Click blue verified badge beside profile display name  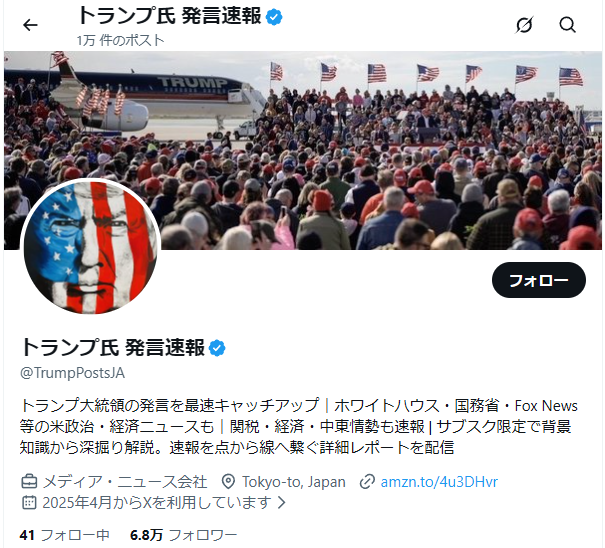(x=217, y=348)
